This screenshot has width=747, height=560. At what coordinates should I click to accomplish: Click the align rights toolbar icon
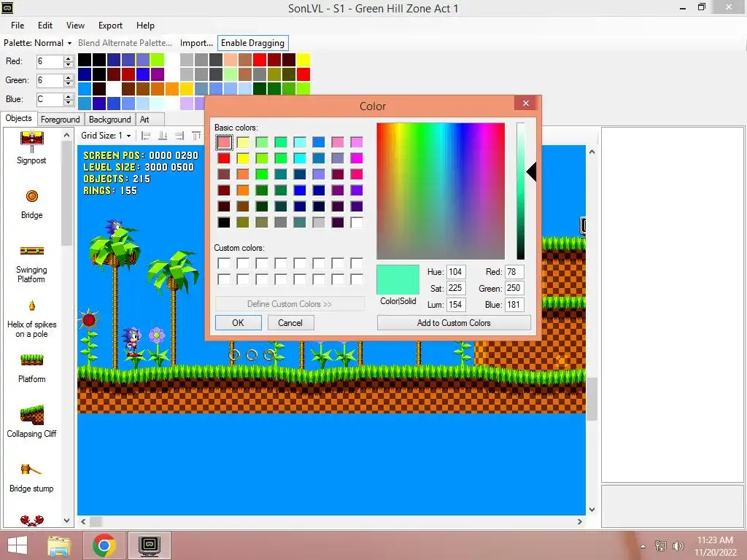click(179, 136)
